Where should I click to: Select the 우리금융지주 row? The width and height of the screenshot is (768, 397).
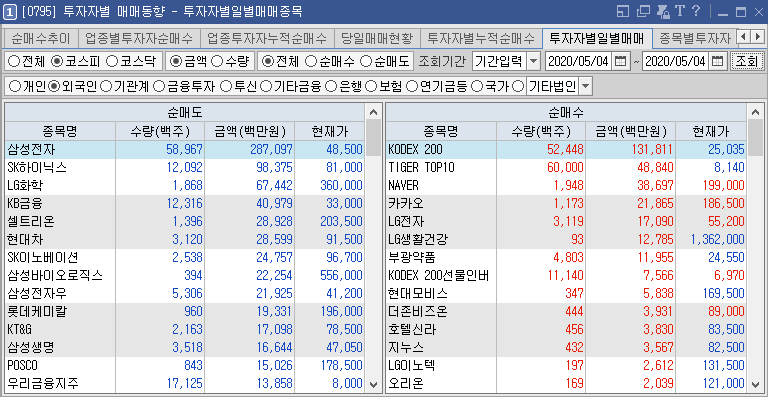185,383
